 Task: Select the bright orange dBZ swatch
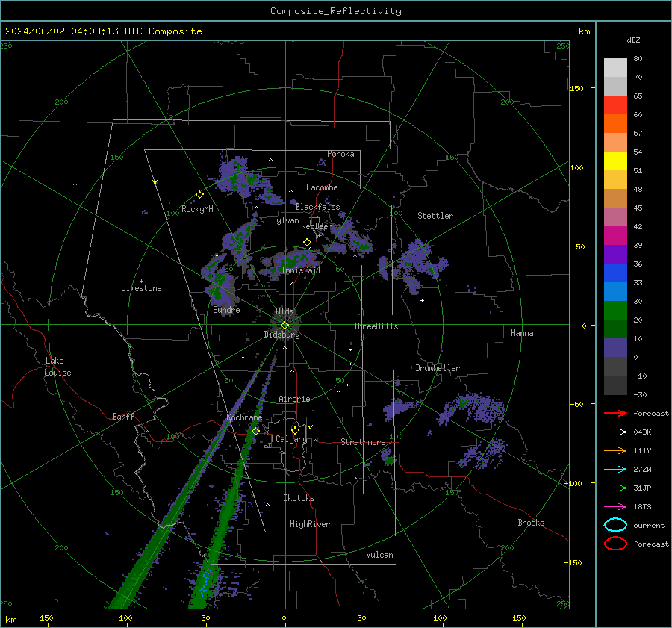point(615,124)
